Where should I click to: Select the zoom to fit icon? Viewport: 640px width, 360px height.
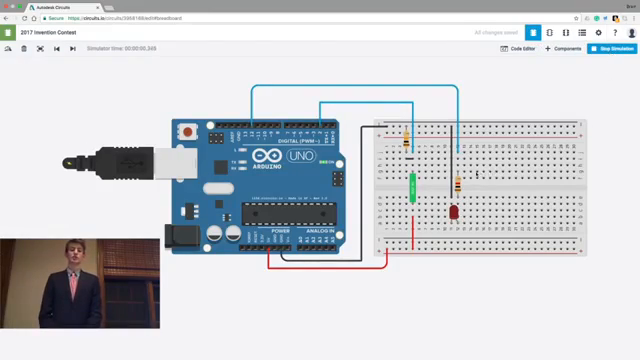[40, 49]
